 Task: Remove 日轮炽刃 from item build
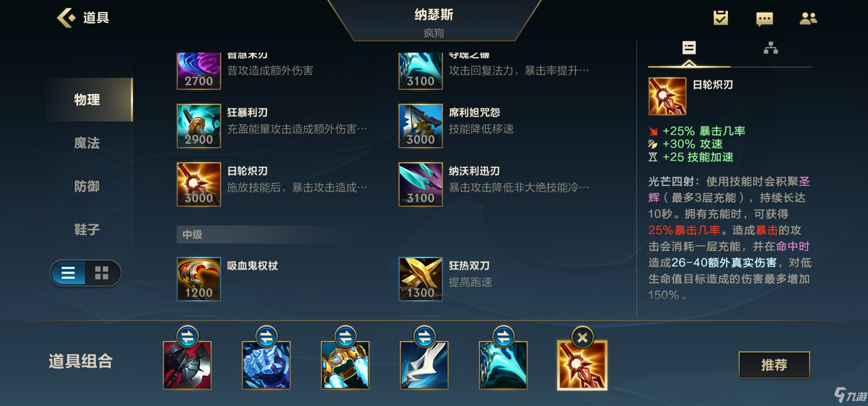pos(582,338)
